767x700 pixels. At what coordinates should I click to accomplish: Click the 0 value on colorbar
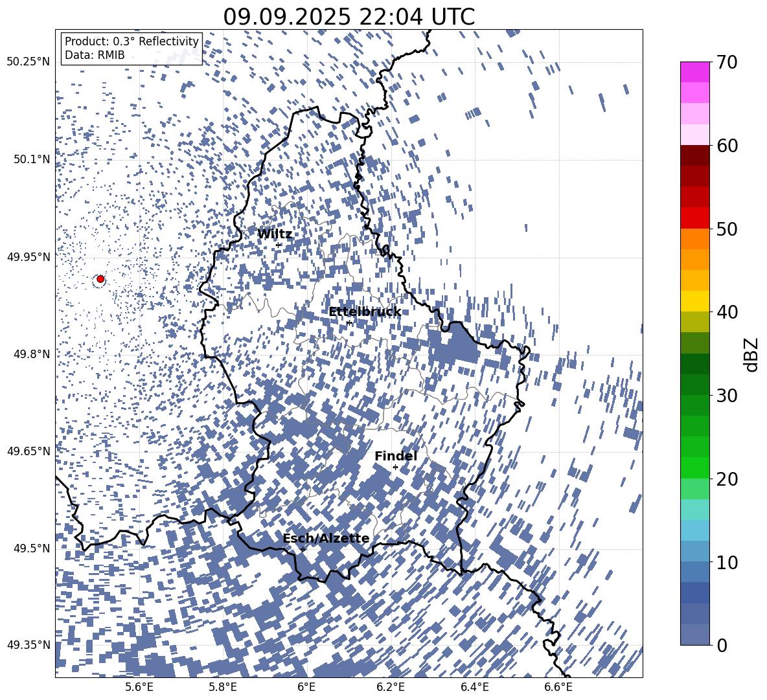721,645
